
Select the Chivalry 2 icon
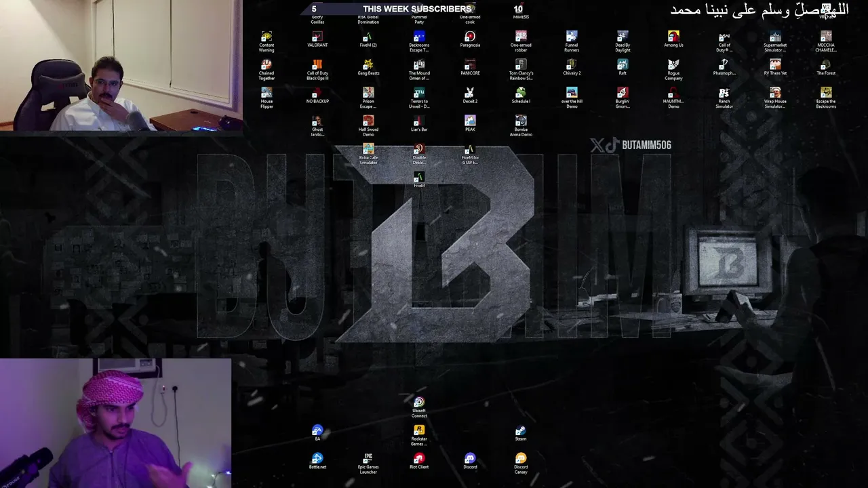pyautogui.click(x=572, y=67)
